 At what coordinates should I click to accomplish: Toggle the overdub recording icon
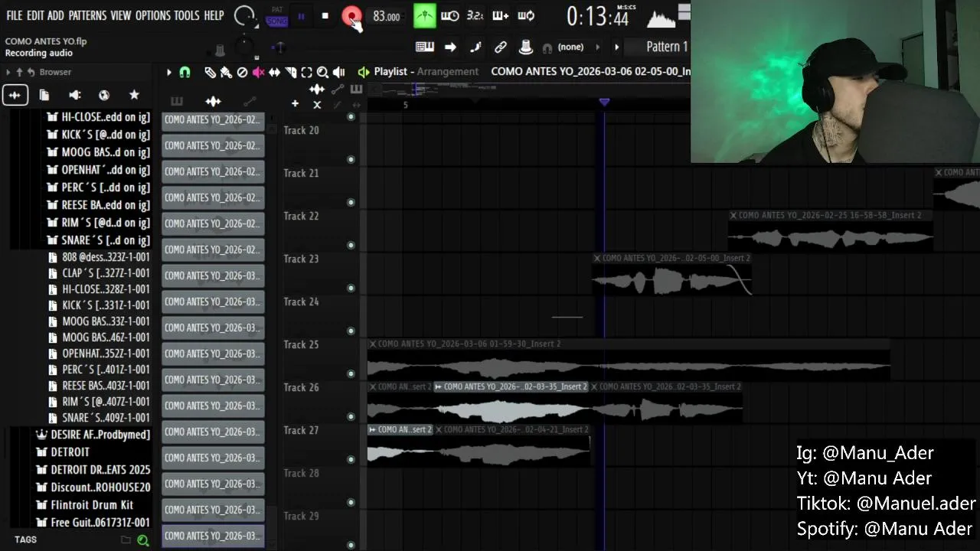(501, 16)
